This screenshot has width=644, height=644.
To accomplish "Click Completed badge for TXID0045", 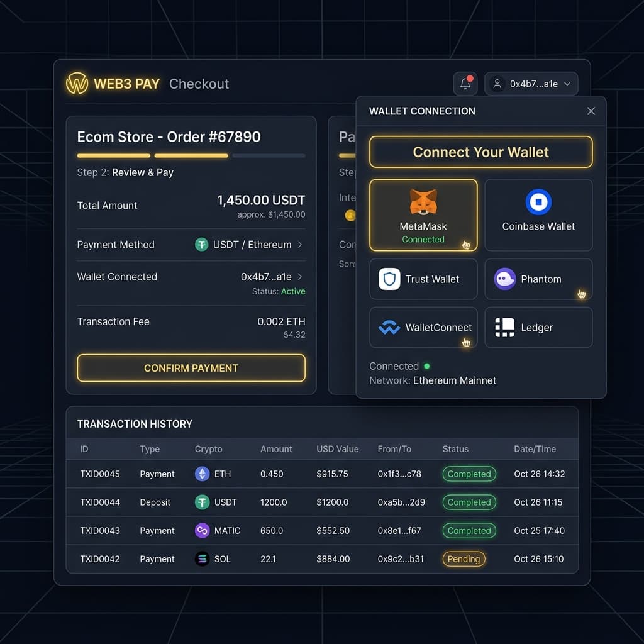I will click(469, 474).
